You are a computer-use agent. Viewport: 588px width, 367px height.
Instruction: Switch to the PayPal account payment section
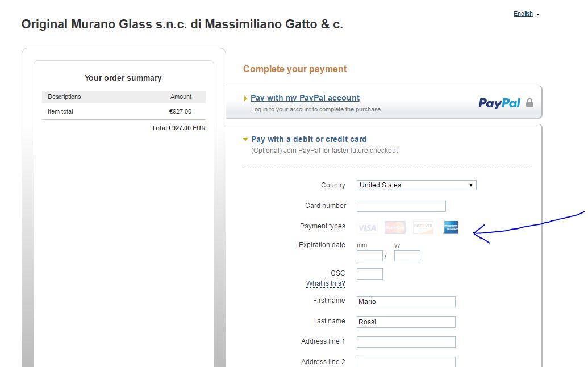tap(305, 98)
